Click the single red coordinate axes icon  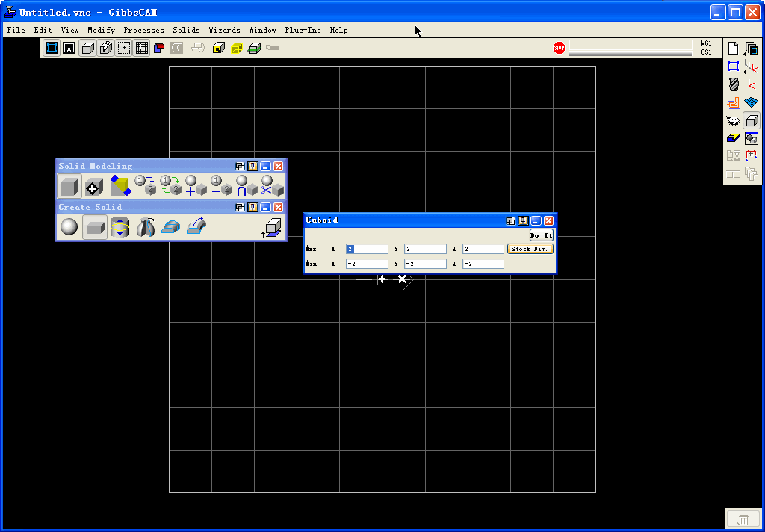pos(752,84)
